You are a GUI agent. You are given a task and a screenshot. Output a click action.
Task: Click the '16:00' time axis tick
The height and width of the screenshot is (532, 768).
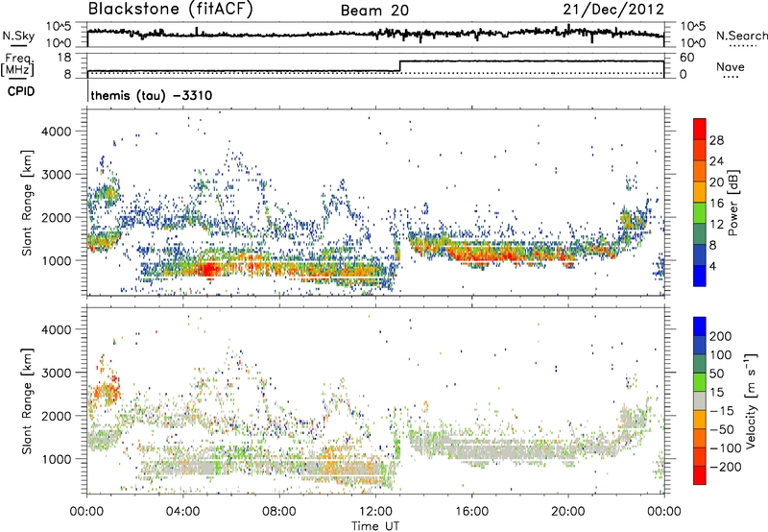point(471,512)
